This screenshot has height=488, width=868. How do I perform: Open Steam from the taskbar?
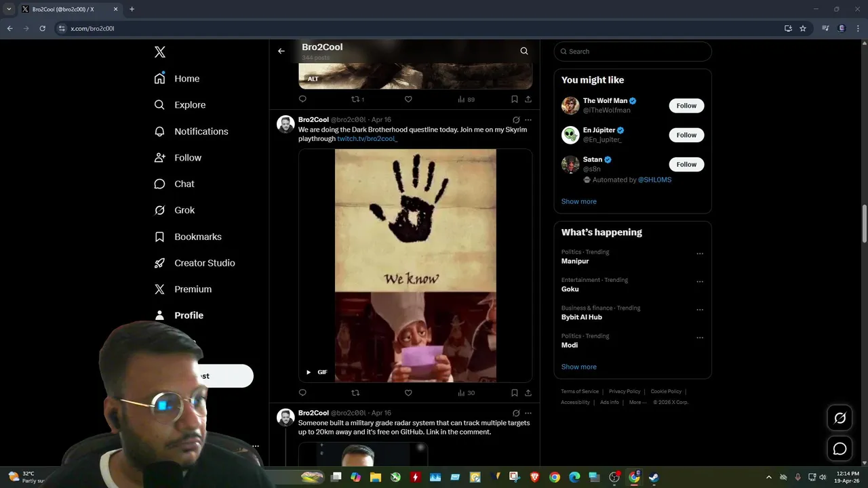coord(654,477)
